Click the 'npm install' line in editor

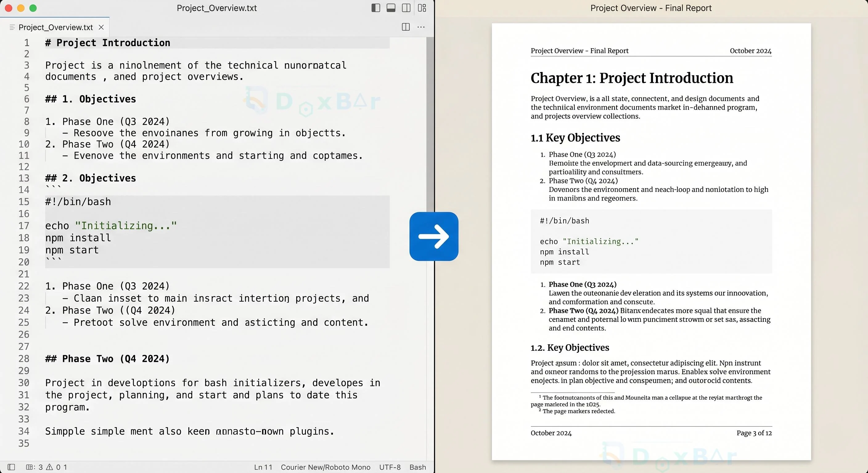click(78, 238)
